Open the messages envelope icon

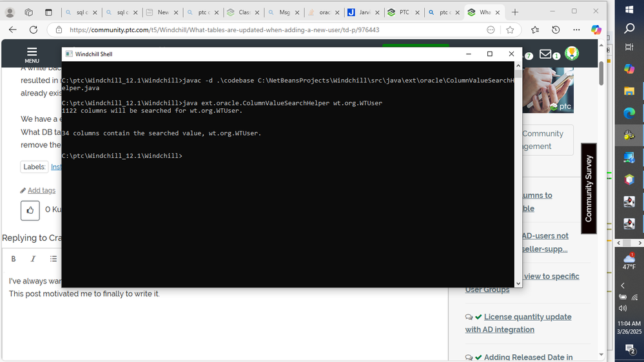tap(545, 53)
